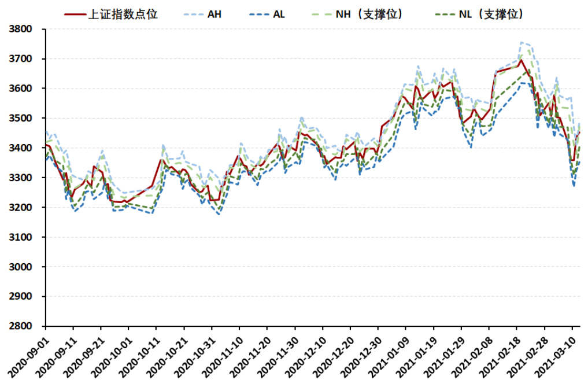Viewport: 588px width, 387px height.
Task: Click the 上证指数点位 legend label
Action: point(122,14)
